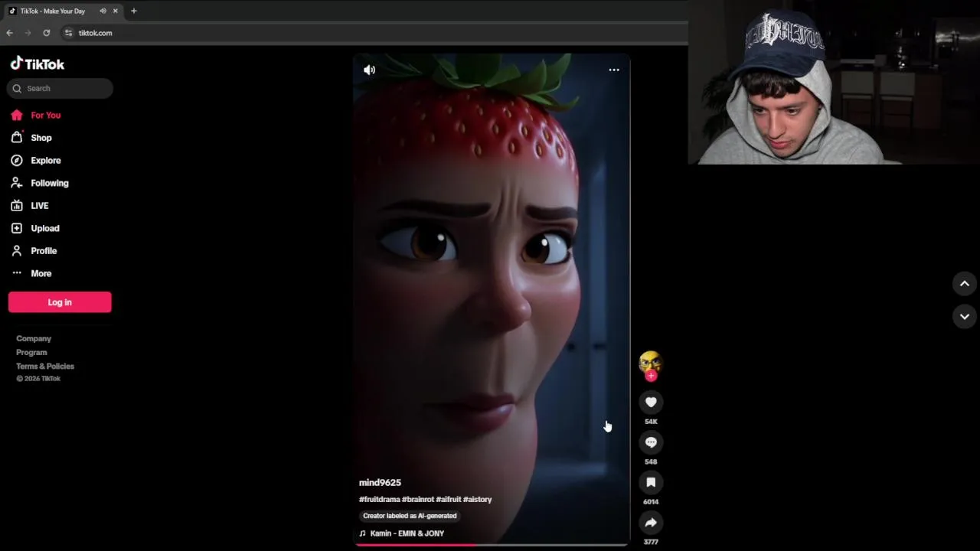The width and height of the screenshot is (980, 551).
Task: Select the TikTok - Make Your Day tab
Action: point(64,11)
